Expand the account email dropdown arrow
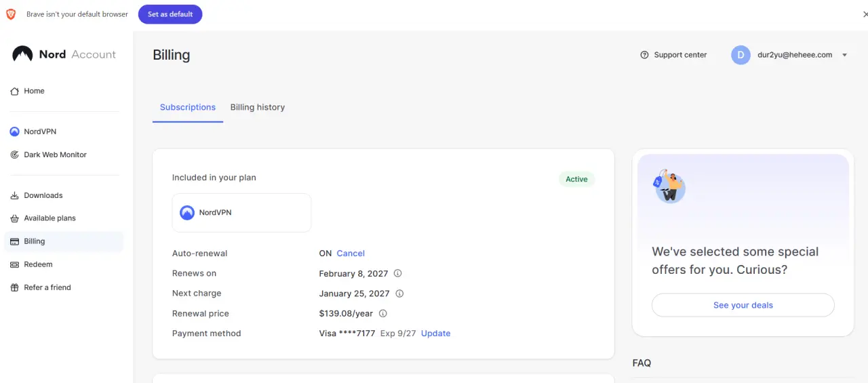Image resolution: width=868 pixels, height=383 pixels. 844,55
